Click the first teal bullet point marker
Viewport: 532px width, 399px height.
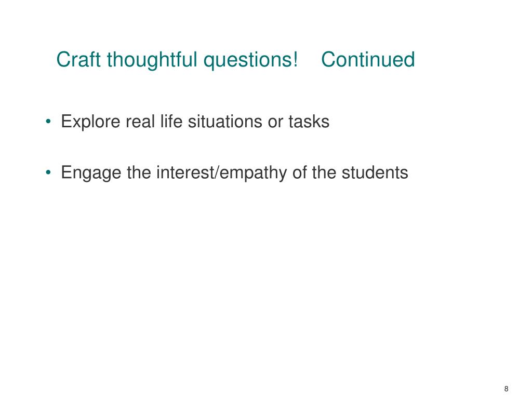tap(48, 122)
